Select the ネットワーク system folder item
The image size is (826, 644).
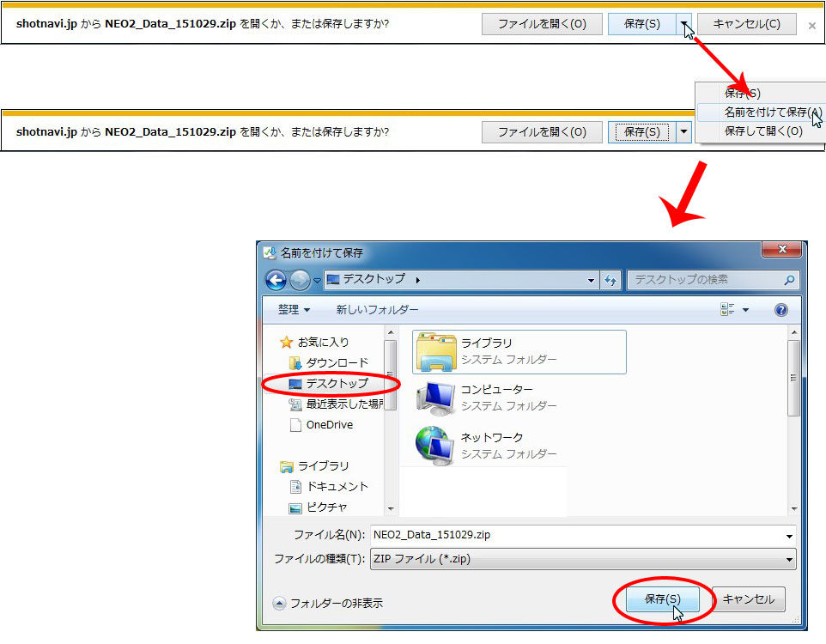[489, 445]
